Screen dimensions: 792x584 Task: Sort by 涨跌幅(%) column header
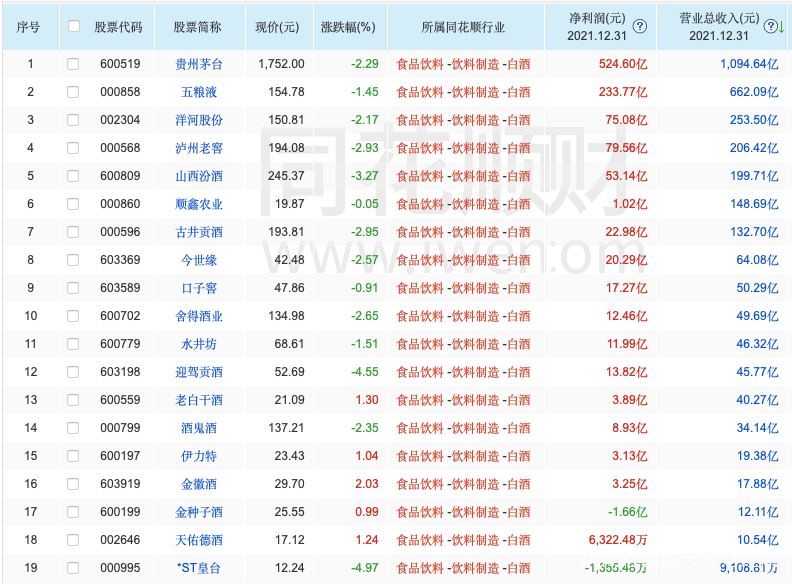[348, 27]
